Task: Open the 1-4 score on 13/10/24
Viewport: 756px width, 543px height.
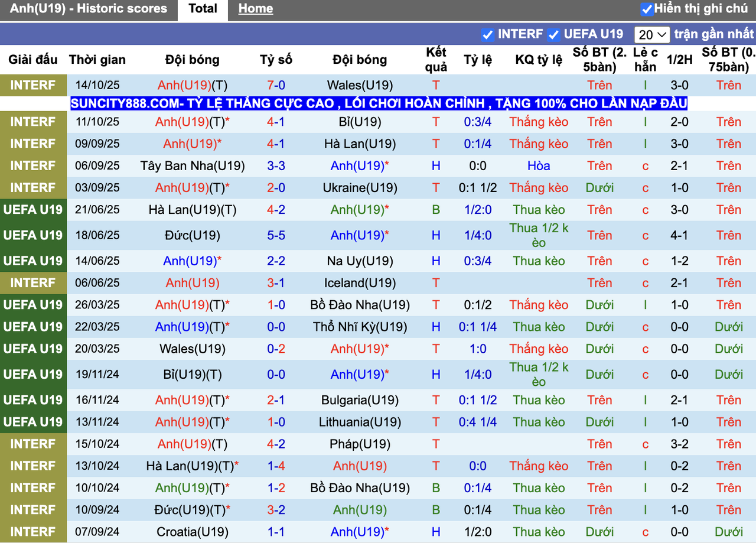Action: (276, 466)
